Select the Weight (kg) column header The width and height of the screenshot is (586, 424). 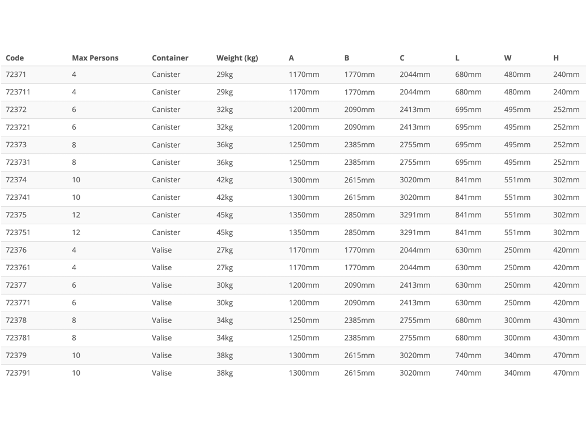(x=237, y=58)
